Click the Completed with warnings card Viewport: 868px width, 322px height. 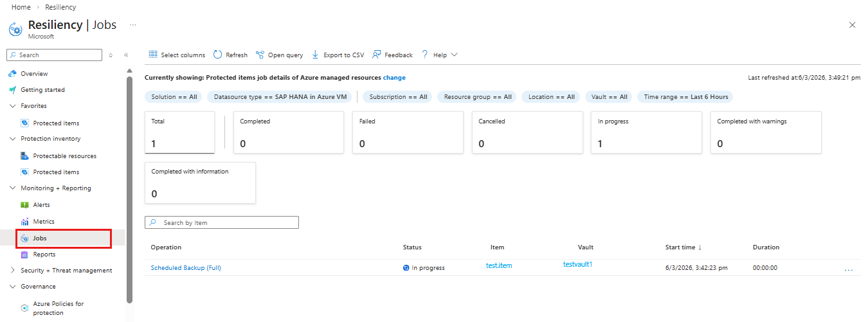tap(766, 132)
